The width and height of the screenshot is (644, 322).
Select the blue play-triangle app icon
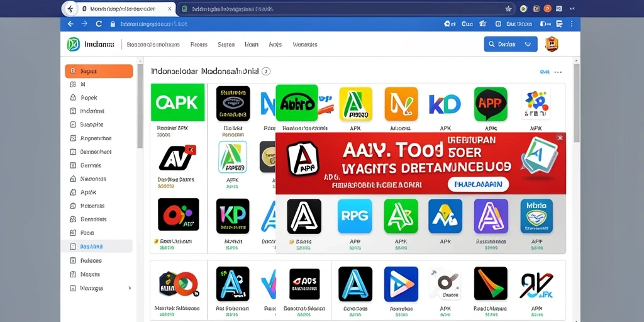pos(401,284)
